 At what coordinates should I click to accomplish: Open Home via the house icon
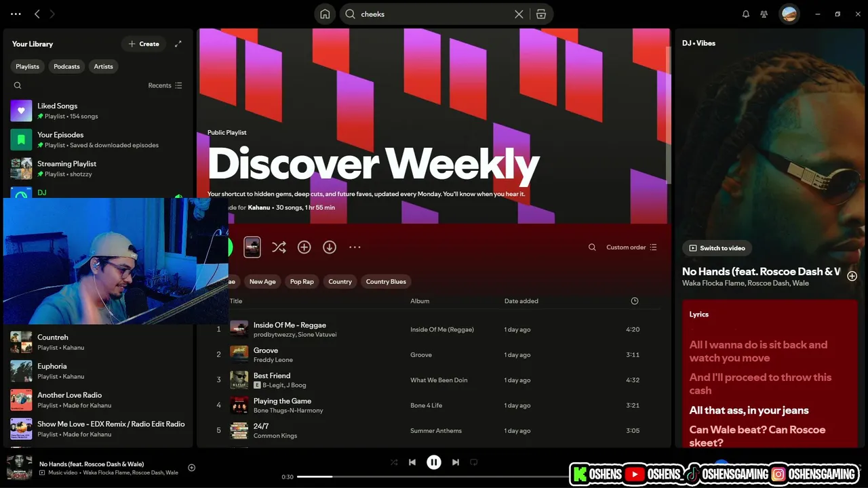[325, 14]
